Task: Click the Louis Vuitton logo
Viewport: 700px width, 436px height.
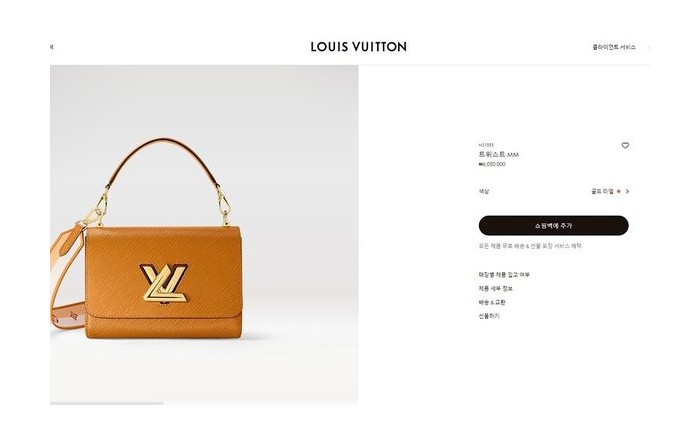Action: [358, 47]
